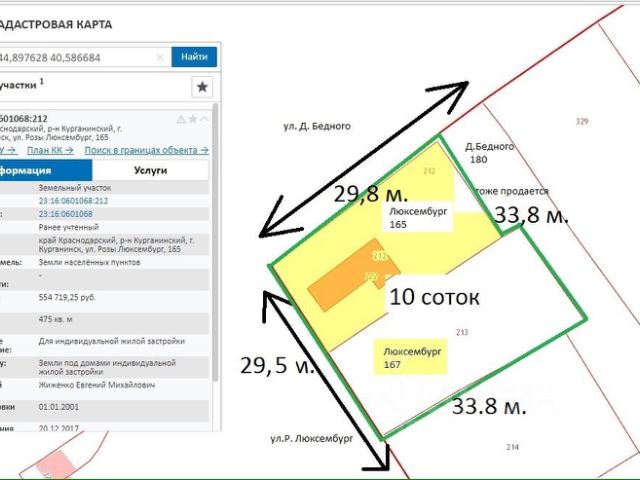Open cadastral quarter 23:16:0601068 link
The image size is (640, 480).
(65, 214)
